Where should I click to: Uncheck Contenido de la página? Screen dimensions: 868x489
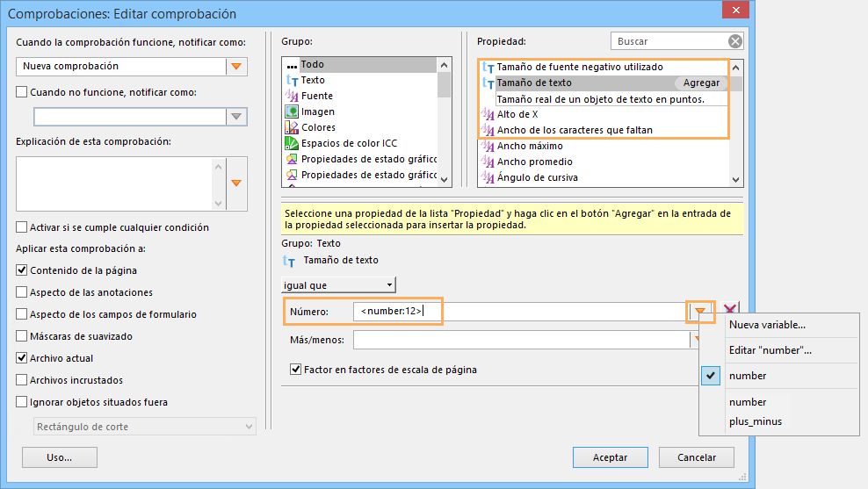[x=22, y=270]
